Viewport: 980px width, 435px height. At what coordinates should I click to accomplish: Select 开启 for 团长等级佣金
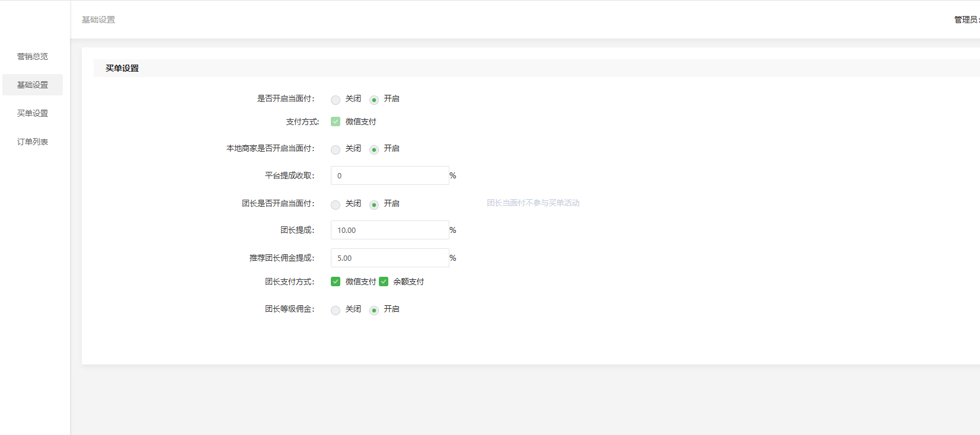[374, 310]
